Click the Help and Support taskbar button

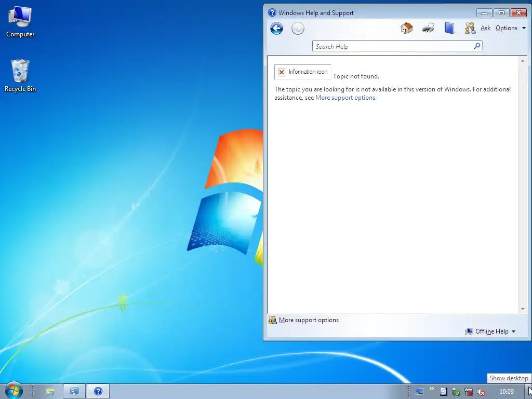click(98, 392)
